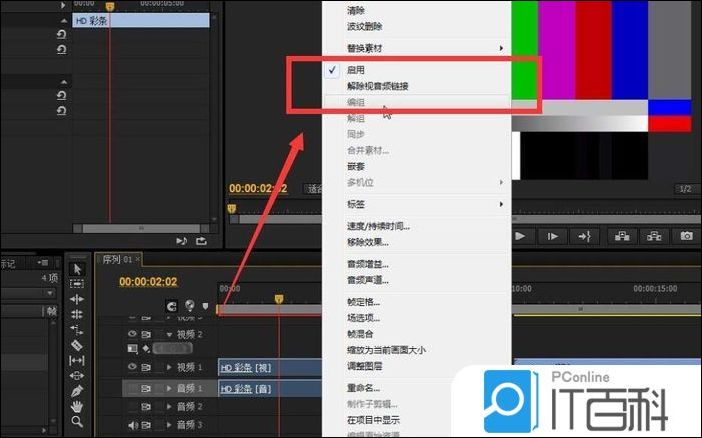Select the Selection arrow tool

point(77,269)
